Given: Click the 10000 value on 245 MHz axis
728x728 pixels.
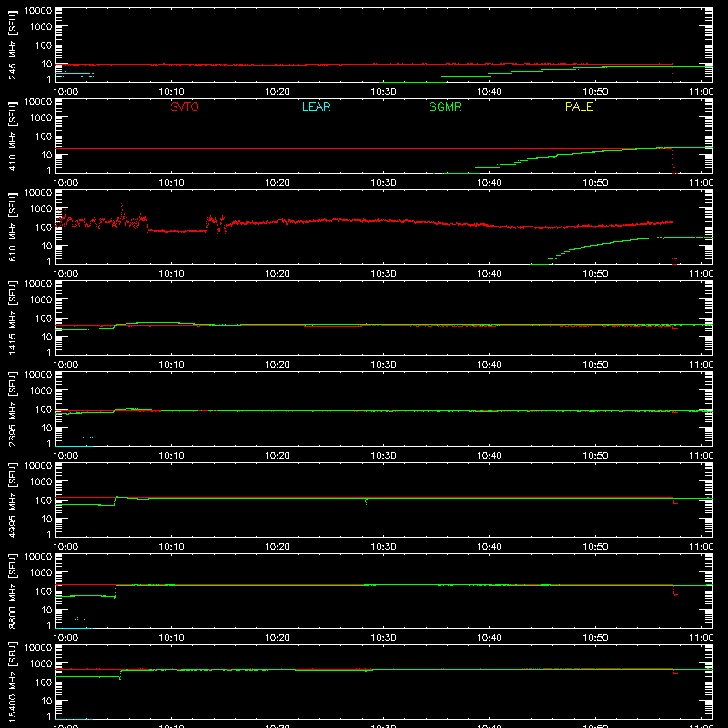Looking at the screenshot, I should (x=38, y=11).
